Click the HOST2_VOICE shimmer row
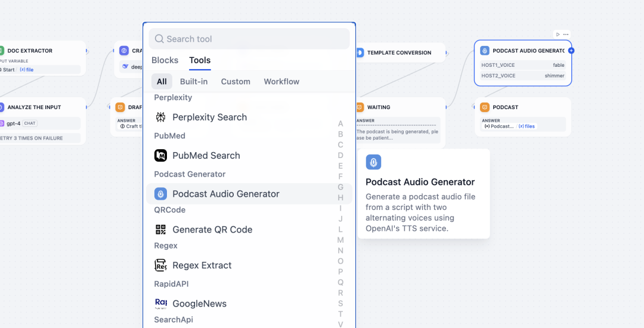The image size is (644, 328). (523, 76)
